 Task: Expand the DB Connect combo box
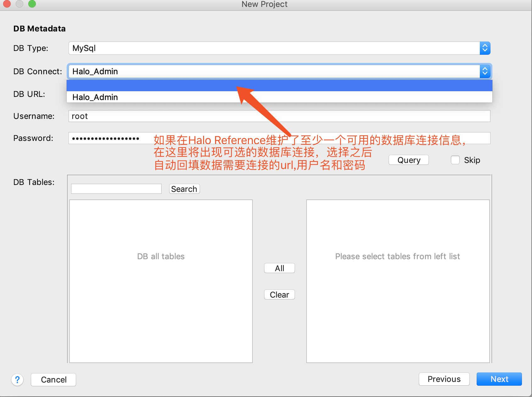tap(485, 72)
